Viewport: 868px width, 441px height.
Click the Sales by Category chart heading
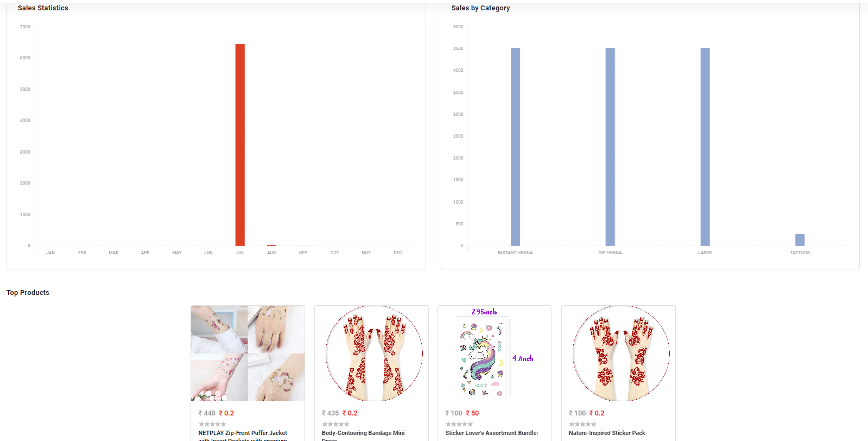click(480, 8)
